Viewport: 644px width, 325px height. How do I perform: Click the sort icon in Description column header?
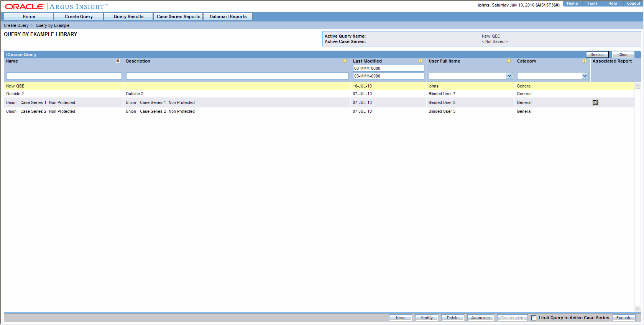coord(345,61)
